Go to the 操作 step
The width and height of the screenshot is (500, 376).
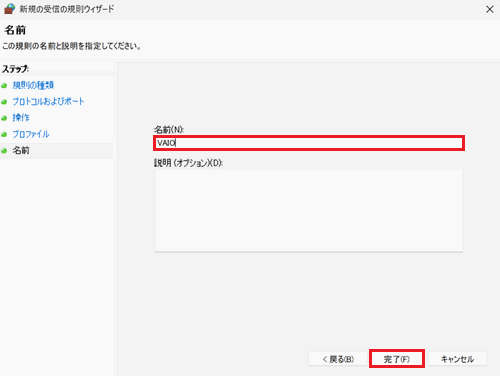[21, 118]
